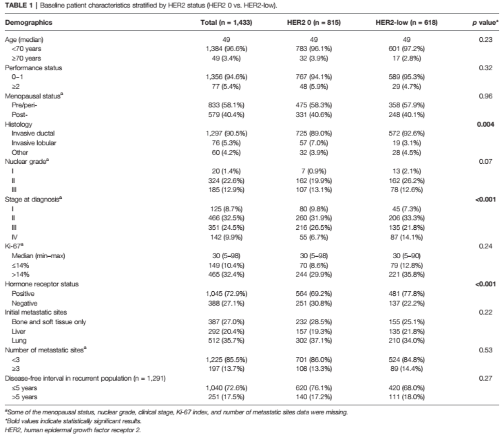Select the Total column header
This screenshot has width=504, height=441.
[x=226, y=23]
